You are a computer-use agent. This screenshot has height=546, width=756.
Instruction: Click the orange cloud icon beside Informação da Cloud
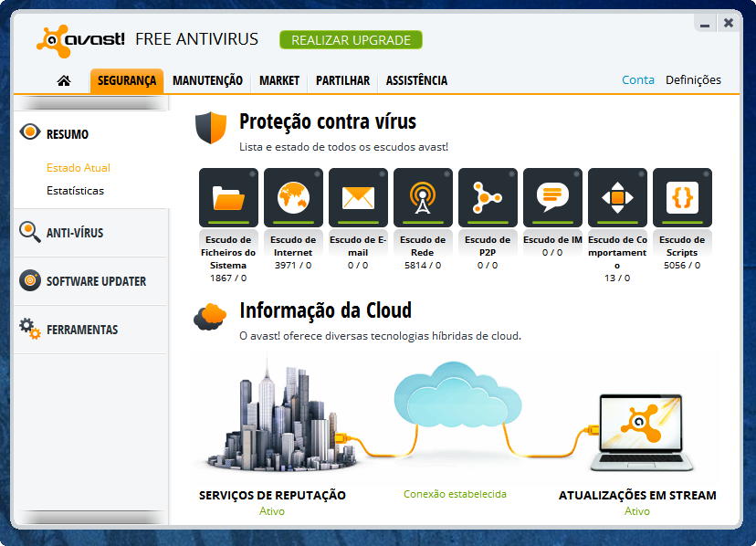pos(210,317)
